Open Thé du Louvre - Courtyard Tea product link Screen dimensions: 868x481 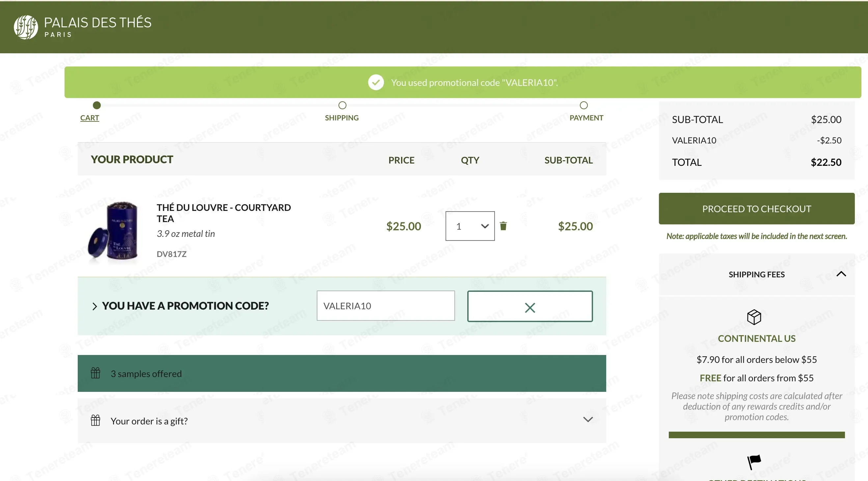[x=224, y=213]
